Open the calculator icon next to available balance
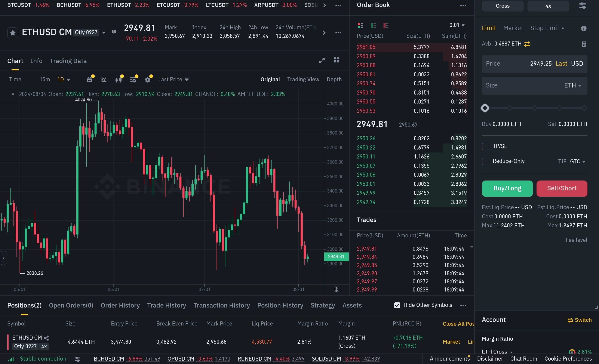Image resolution: width=599 pixels, height=364 pixels. coord(584,44)
